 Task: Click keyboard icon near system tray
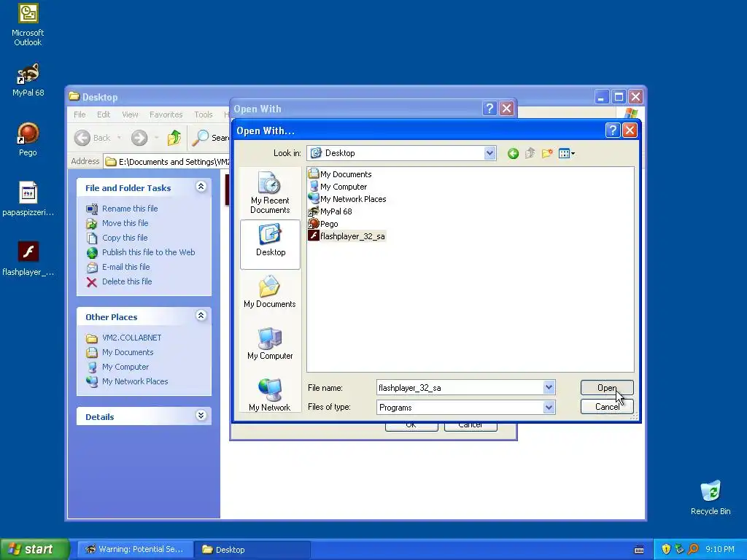click(x=639, y=550)
